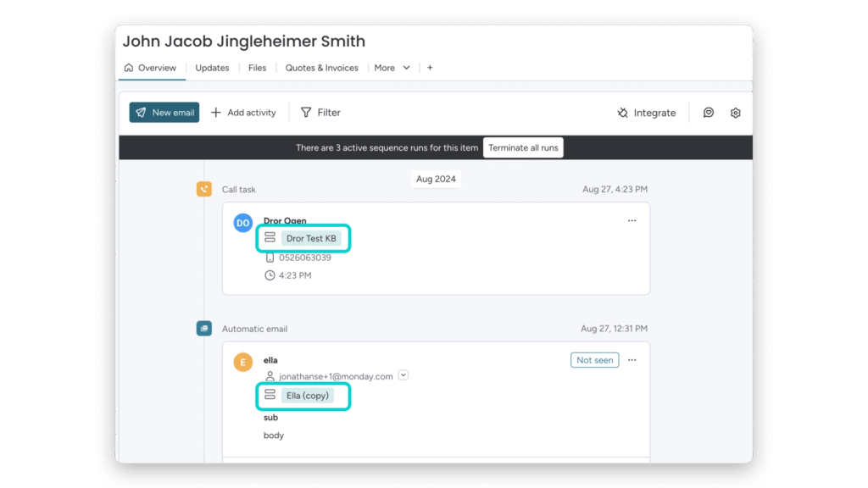868x488 pixels.
Task: Open the three-dot menu on Call task card
Action: pos(632,220)
